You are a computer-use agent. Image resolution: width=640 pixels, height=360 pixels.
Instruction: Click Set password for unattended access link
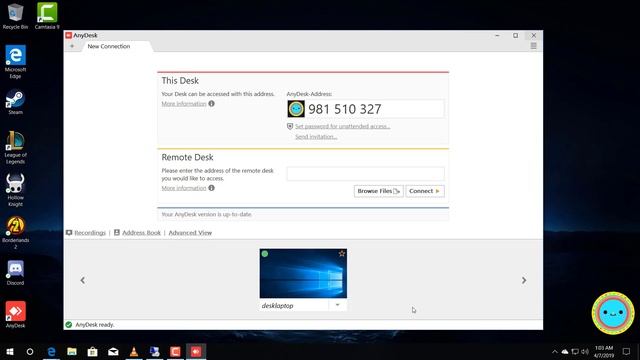[x=342, y=127]
